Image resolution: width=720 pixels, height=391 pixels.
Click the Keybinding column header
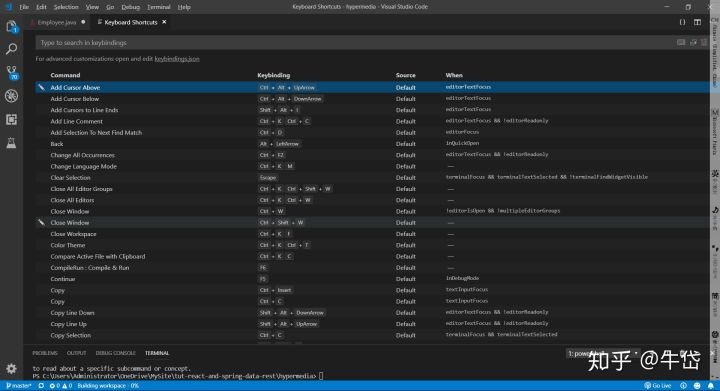point(274,75)
